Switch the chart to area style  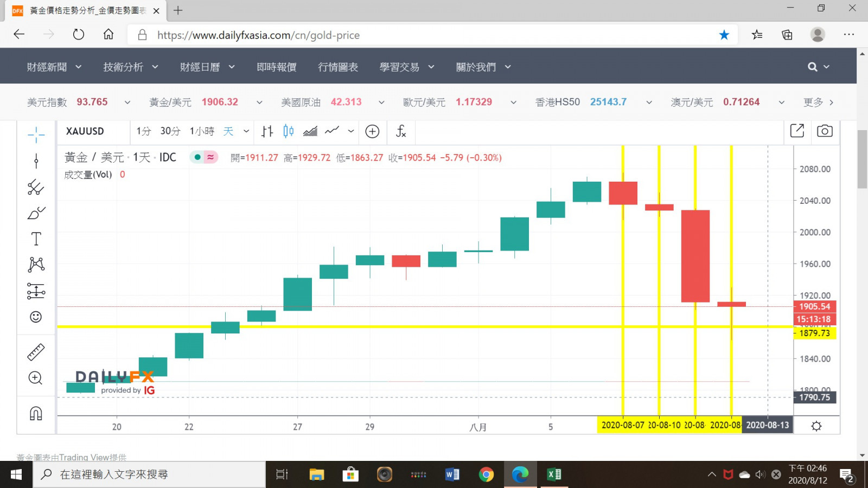pos(310,131)
